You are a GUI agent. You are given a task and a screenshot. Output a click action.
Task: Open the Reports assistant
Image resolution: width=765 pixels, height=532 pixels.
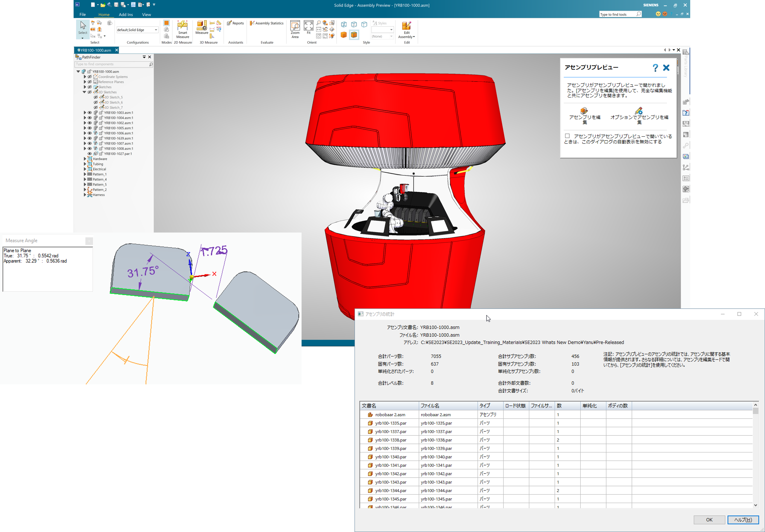click(x=235, y=23)
